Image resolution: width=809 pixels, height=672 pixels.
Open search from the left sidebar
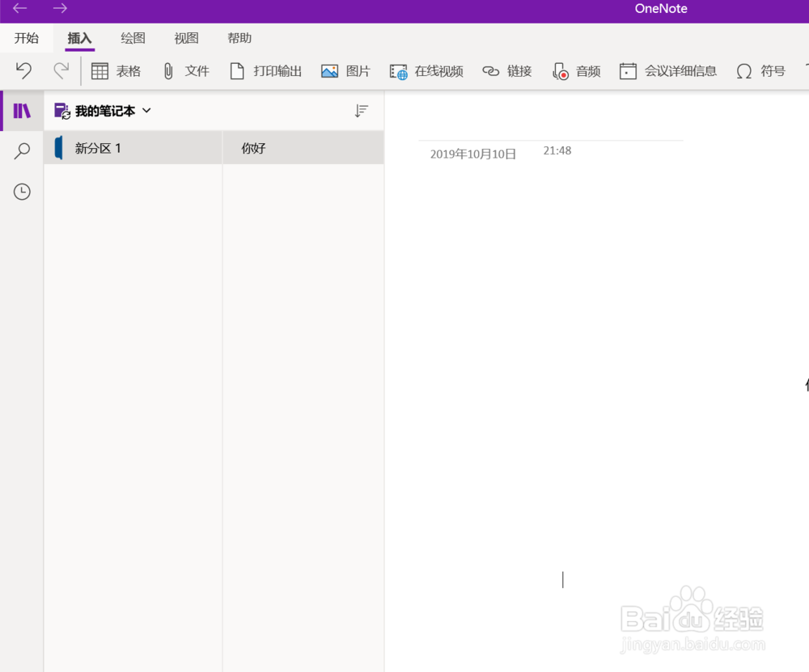coord(21,150)
